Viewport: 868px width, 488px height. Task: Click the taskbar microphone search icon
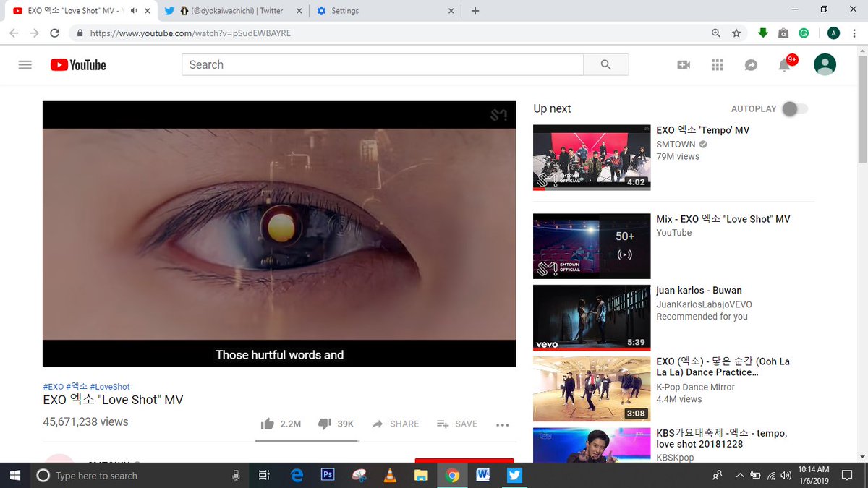[x=236, y=475]
